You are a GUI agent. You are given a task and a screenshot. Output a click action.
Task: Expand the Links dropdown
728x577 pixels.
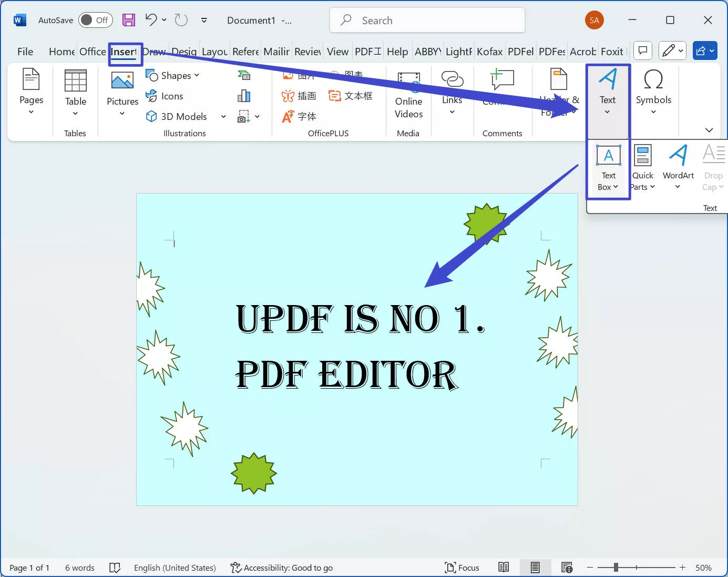click(x=452, y=112)
